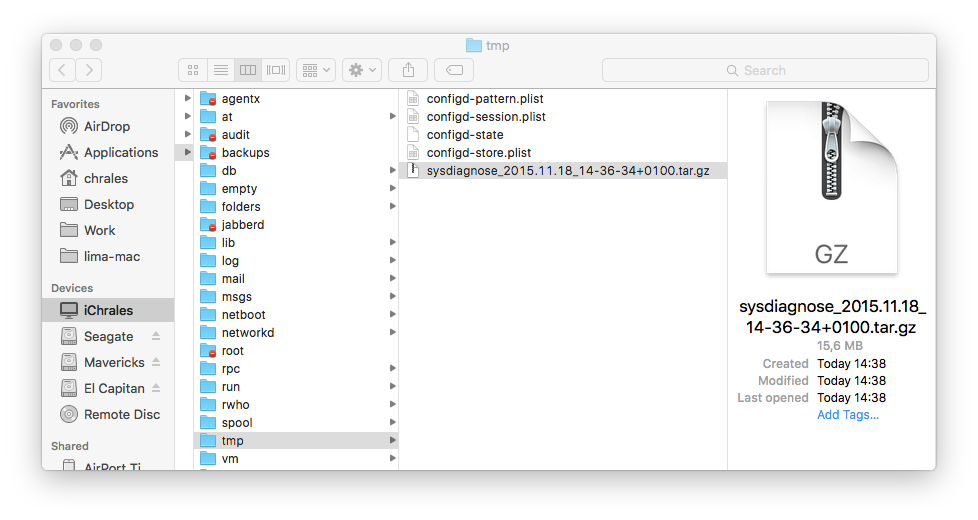Screen dimensions: 978x520
Task: Expand the mail folder arrow
Action: (392, 278)
